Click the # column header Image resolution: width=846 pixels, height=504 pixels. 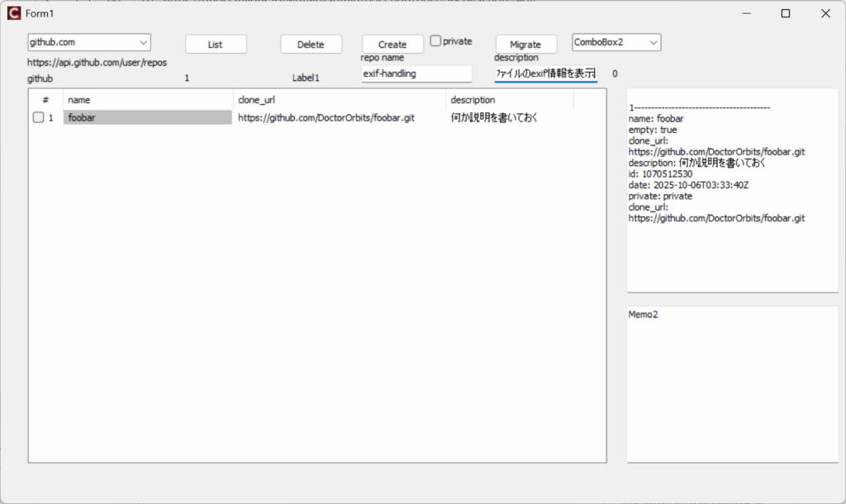[x=45, y=100]
